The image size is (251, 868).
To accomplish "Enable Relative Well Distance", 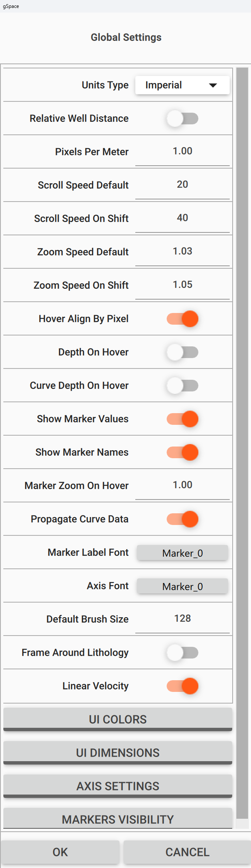I will pos(183,118).
